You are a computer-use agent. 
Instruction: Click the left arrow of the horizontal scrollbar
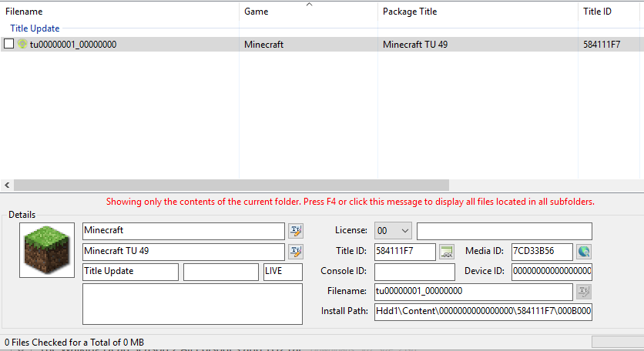click(8, 186)
